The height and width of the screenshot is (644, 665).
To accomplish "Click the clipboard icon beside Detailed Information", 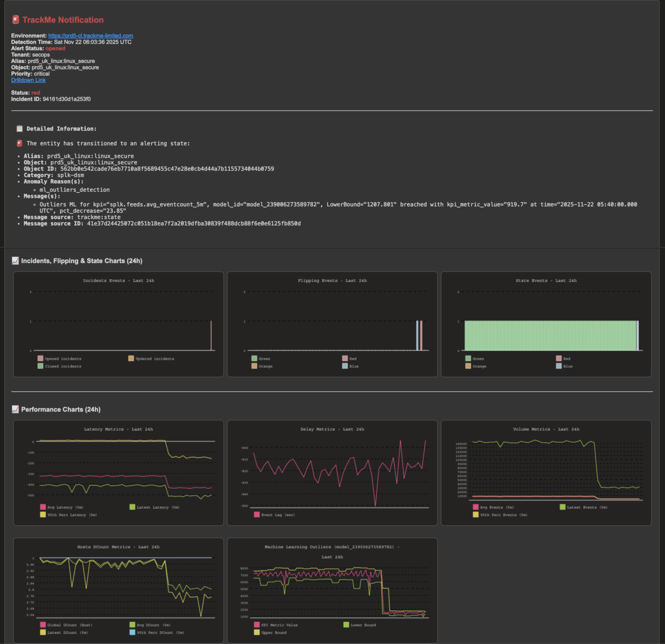I will tap(19, 129).
